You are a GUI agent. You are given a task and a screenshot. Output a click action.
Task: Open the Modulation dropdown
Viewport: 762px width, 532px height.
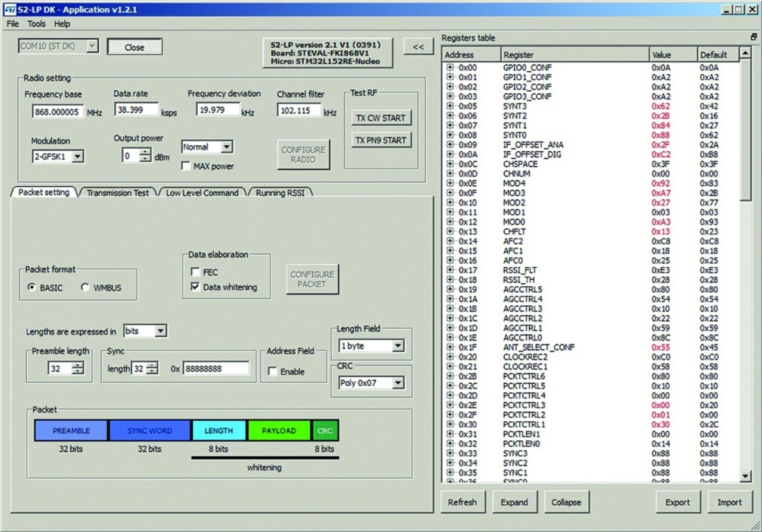tap(77, 157)
